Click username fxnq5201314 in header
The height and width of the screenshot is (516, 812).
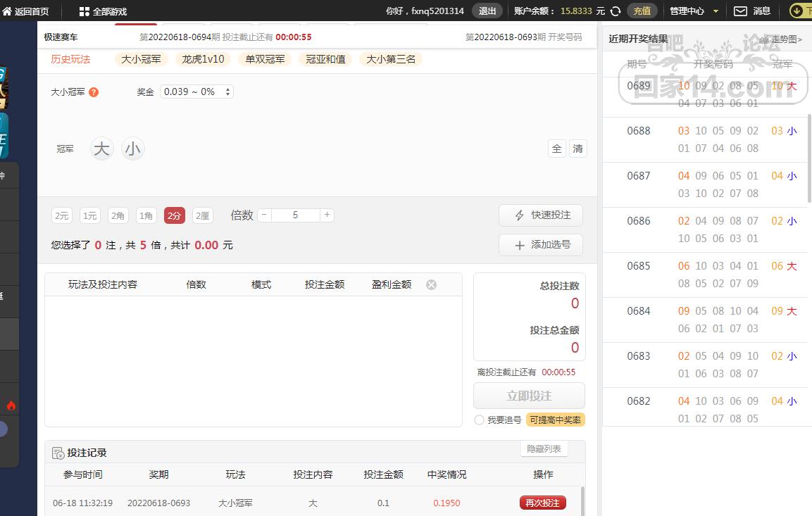(x=437, y=11)
